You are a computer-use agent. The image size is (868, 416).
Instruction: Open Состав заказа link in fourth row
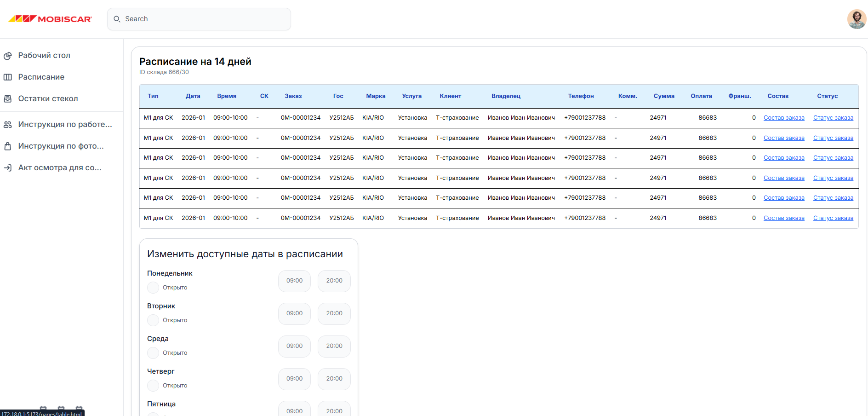(x=784, y=178)
